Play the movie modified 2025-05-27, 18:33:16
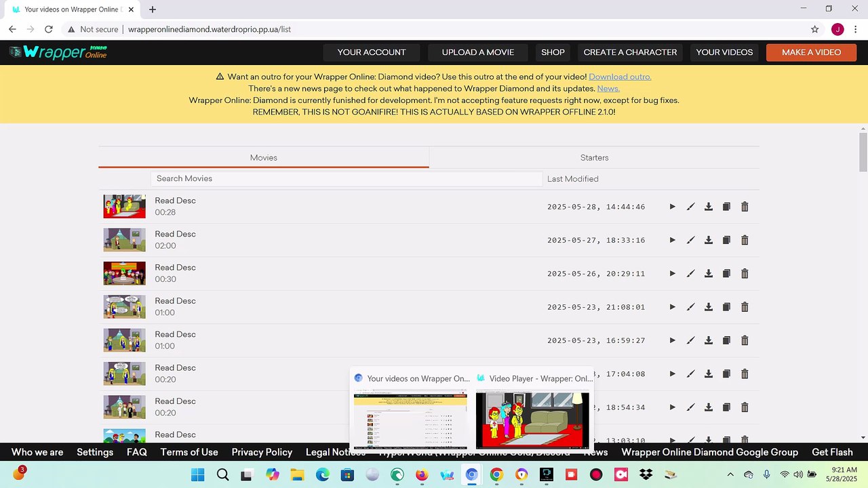This screenshot has width=868, height=488. click(672, 240)
